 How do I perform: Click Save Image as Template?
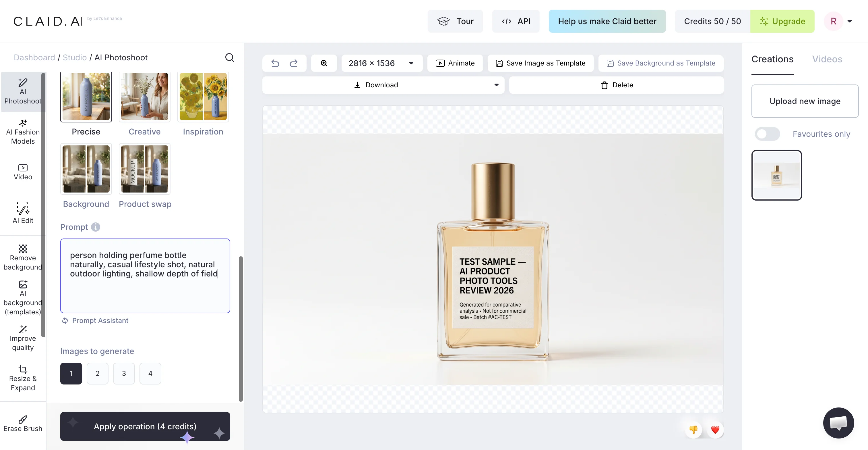coord(540,63)
